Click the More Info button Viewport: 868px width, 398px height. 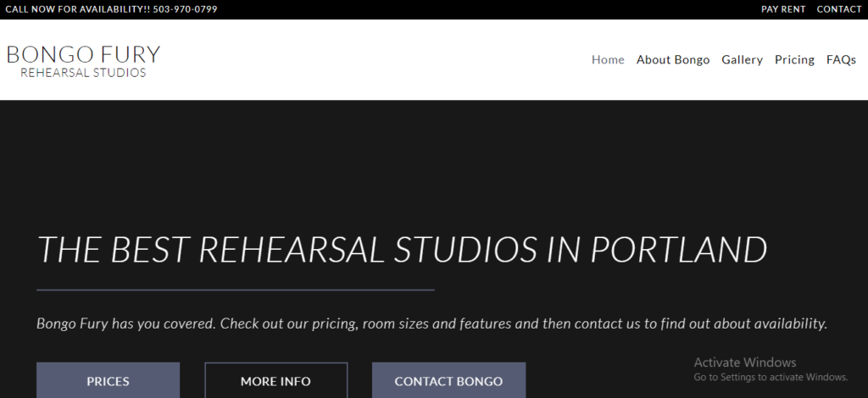point(275,381)
